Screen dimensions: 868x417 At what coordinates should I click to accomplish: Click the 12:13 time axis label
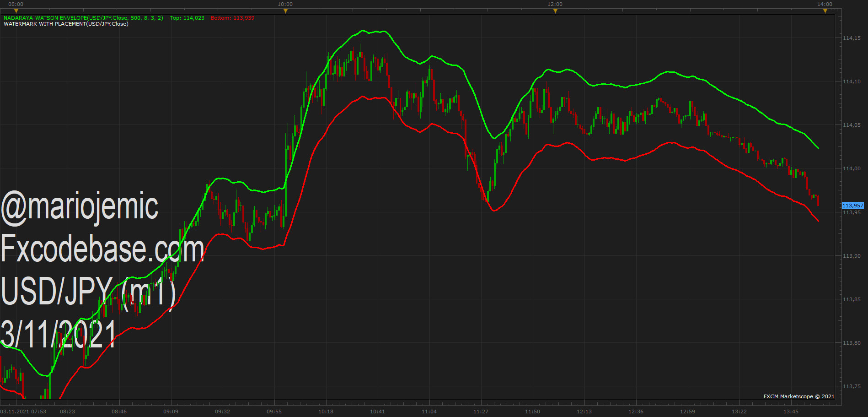click(584, 412)
